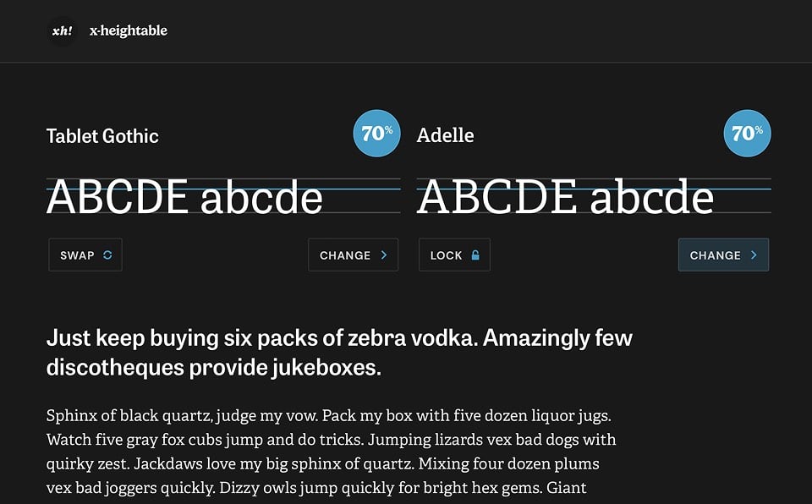Click the zebra vodka headline text
This screenshot has width=812, height=504.
[339, 353]
